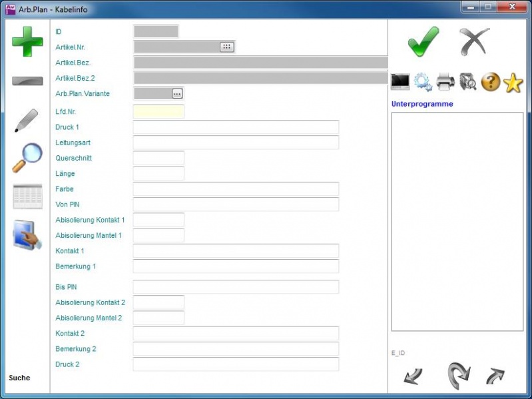Screen dimensions: 532x399
Task: Open settings with the blue gear icon
Action: (423, 82)
